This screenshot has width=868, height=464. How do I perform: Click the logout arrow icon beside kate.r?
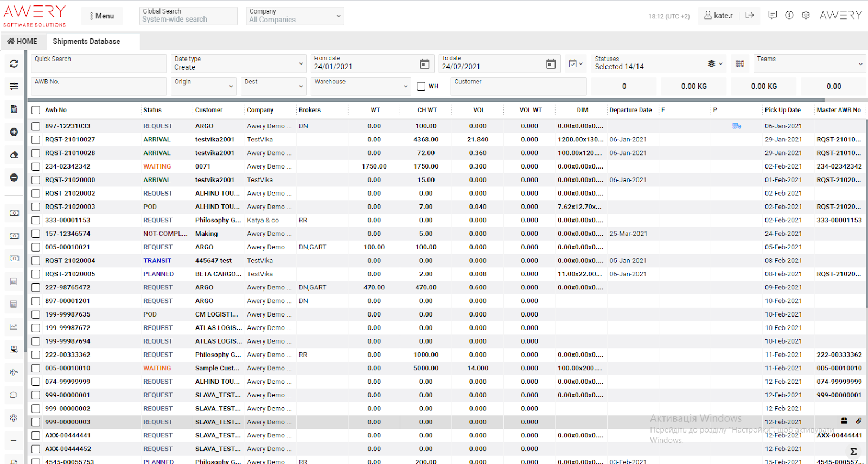point(750,15)
